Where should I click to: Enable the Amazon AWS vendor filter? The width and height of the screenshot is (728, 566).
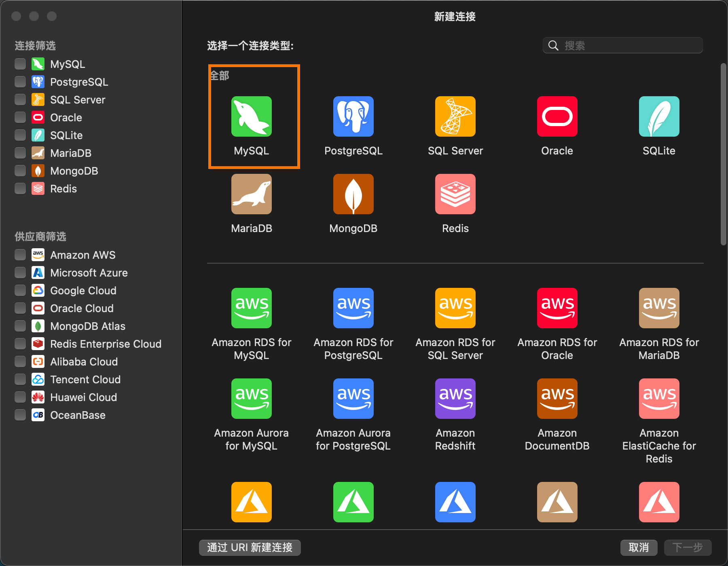point(20,255)
